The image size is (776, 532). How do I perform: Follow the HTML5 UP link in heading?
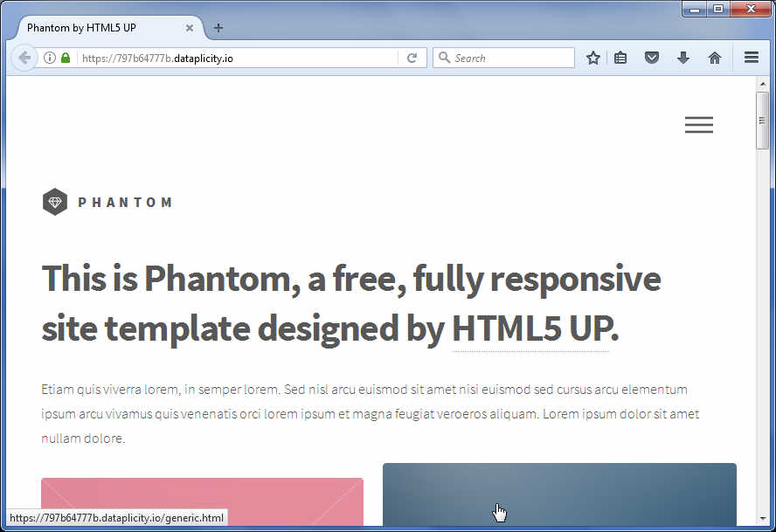[530, 329]
